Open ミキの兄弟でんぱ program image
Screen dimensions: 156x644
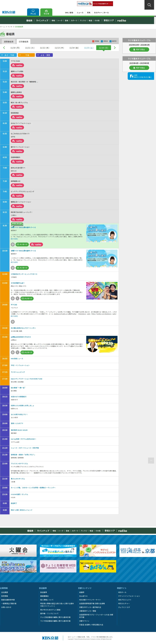tap(102, 291)
